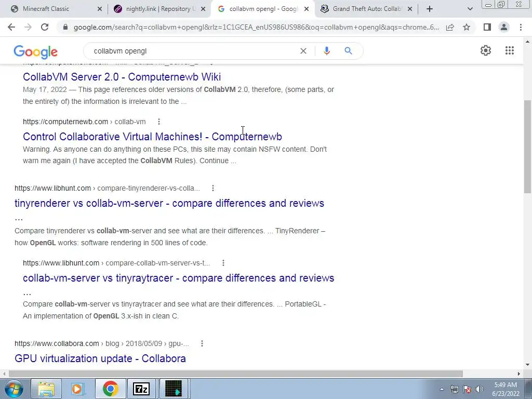Reload the Google search page
This screenshot has width=532, height=399.
[45, 27]
